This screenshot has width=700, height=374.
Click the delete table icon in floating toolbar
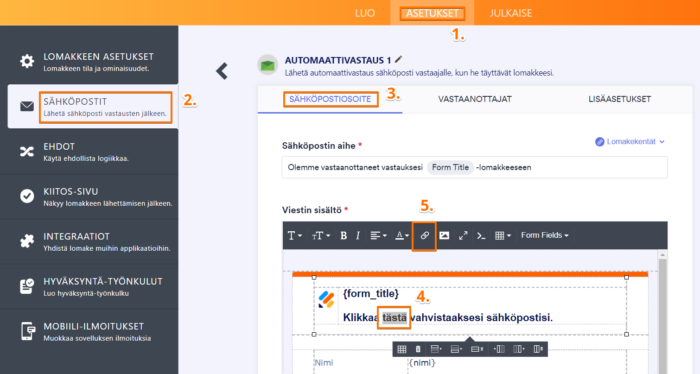pyautogui.click(x=418, y=349)
